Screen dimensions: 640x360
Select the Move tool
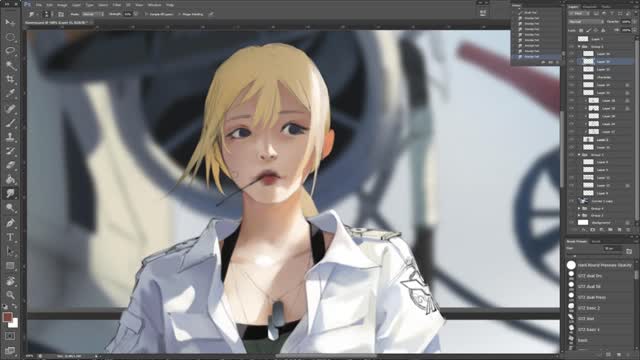[x=10, y=22]
